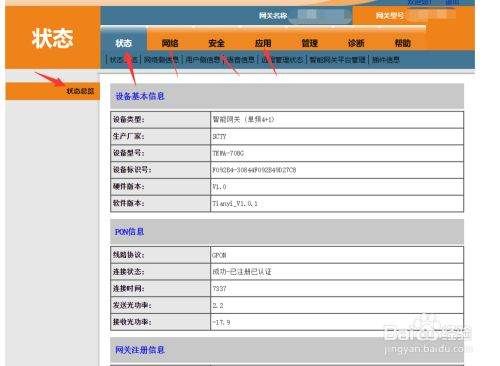Click the 网关名称 label in header
500x366 pixels.
point(273,15)
